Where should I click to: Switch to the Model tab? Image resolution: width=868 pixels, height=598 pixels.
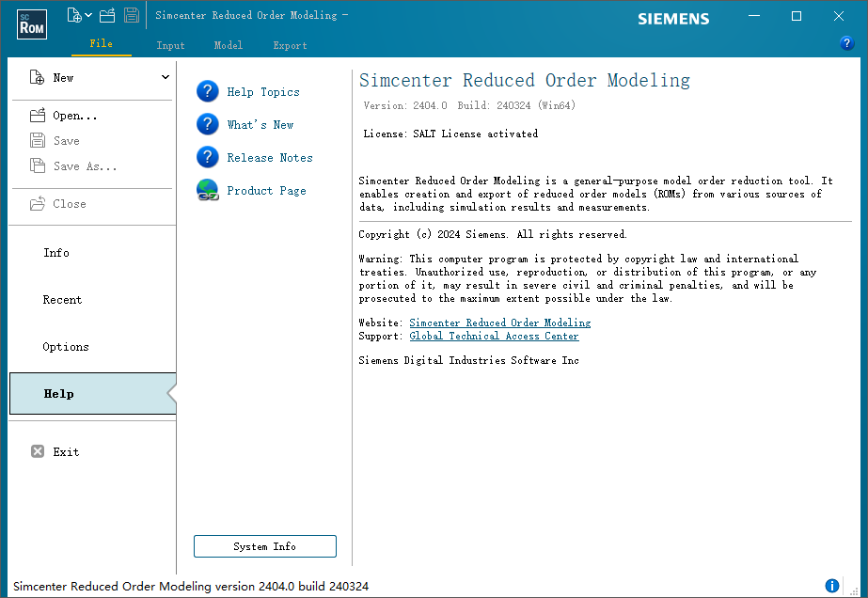point(229,45)
